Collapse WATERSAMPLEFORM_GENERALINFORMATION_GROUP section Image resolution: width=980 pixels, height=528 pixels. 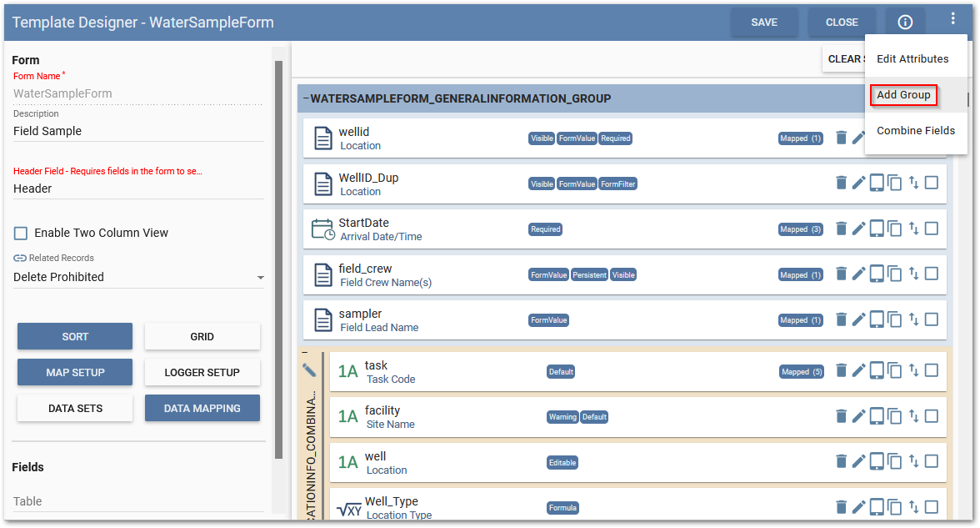point(306,98)
